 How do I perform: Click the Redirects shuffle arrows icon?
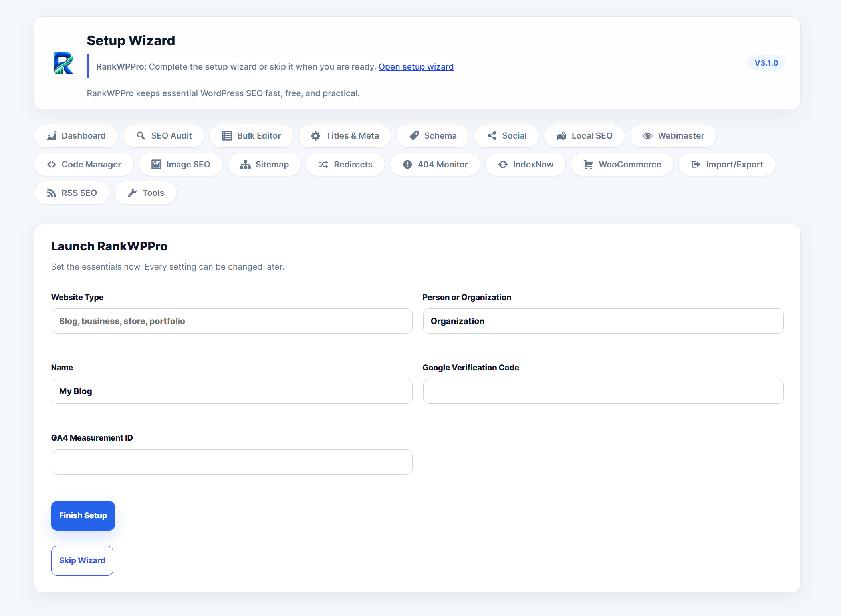(324, 165)
